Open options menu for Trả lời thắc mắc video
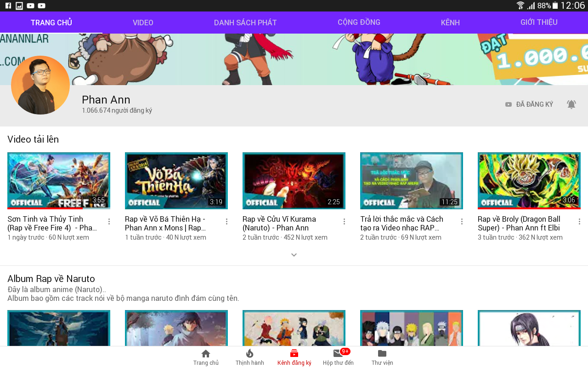 point(462,222)
